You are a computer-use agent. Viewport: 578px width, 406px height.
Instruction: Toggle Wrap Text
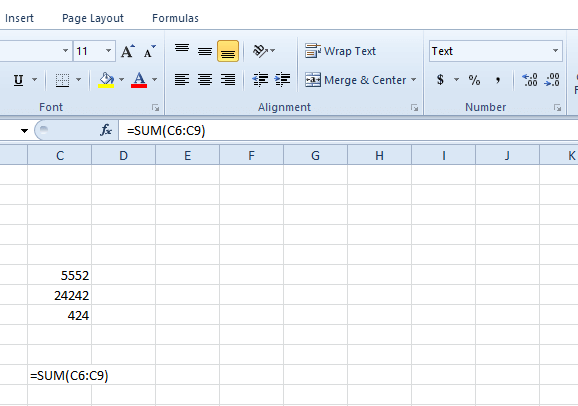(x=340, y=51)
